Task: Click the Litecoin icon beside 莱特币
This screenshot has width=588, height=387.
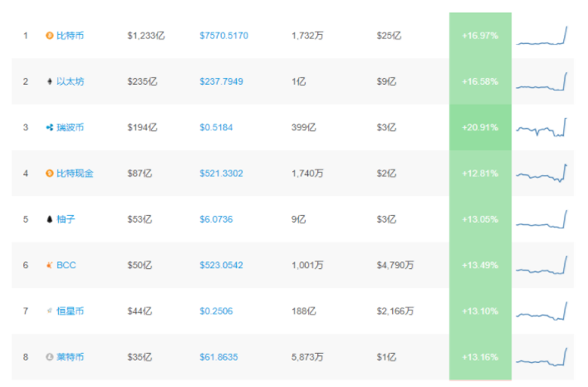Action: [x=50, y=357]
